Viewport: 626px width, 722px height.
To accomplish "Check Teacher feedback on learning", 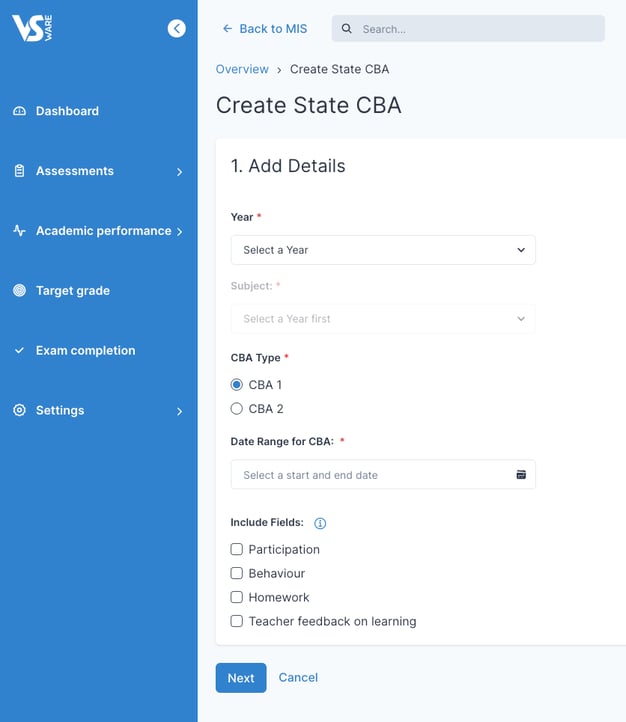I will pos(237,621).
